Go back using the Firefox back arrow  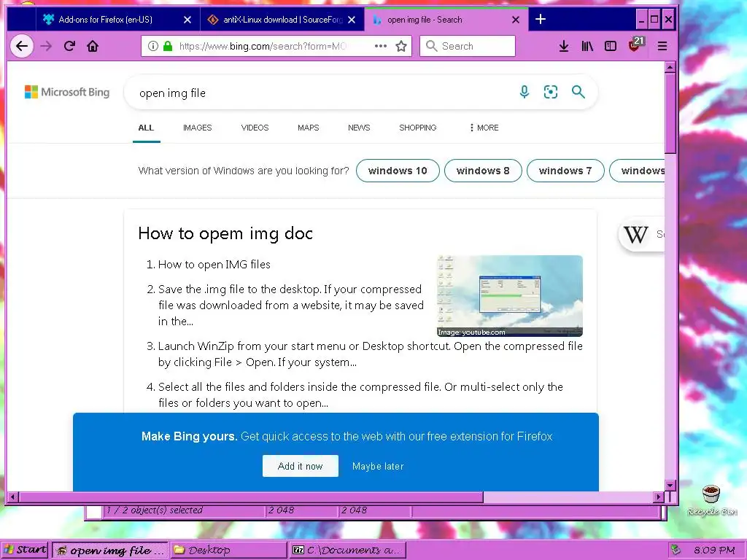22,46
